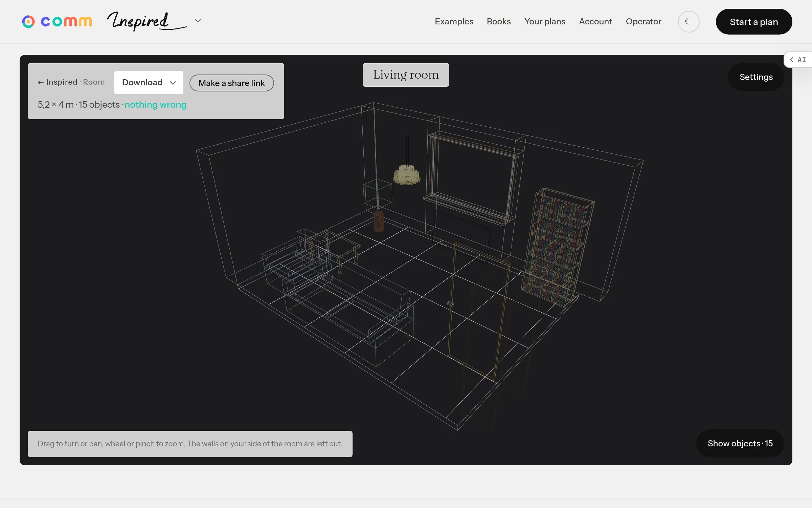Select the hanging pendant lamp in the room
Screen dimensions: 812x508
(407, 175)
